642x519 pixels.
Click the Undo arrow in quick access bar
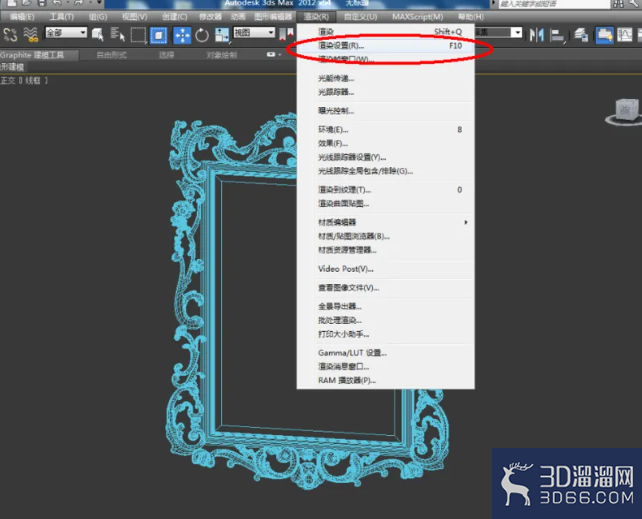coord(57,3)
